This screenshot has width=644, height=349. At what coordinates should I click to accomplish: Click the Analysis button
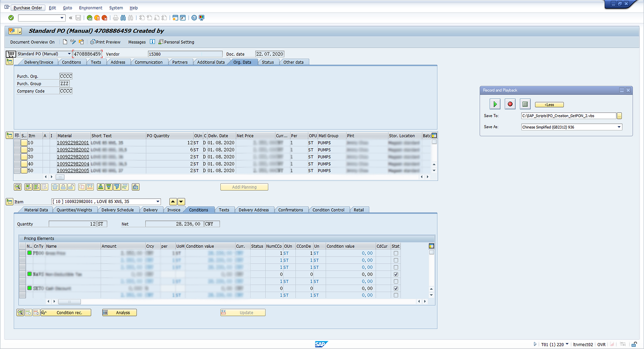[119, 312]
